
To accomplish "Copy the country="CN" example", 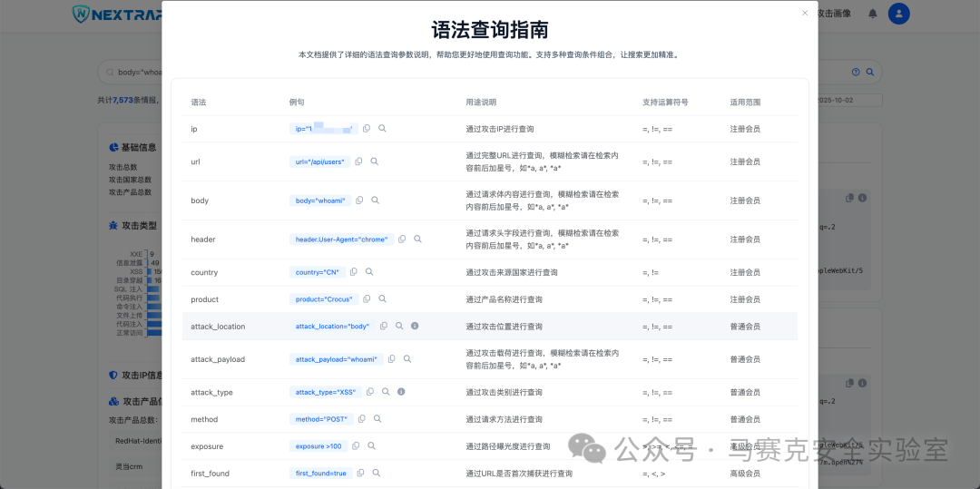I will pos(354,272).
